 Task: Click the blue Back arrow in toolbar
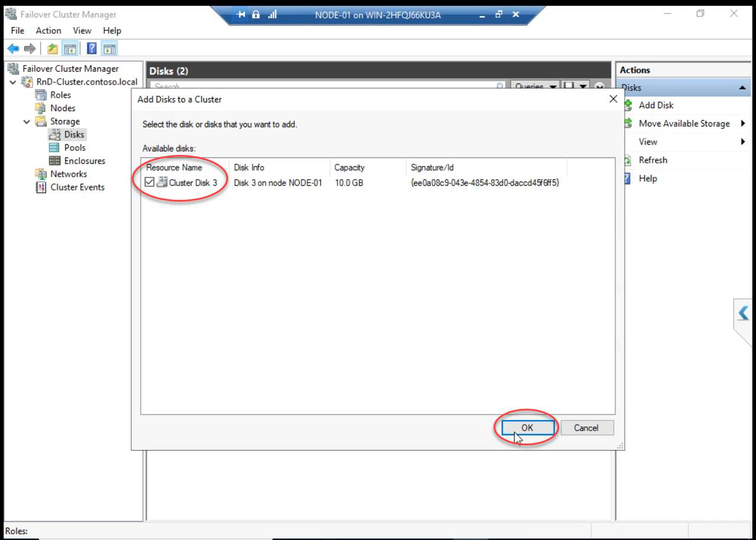[x=13, y=48]
